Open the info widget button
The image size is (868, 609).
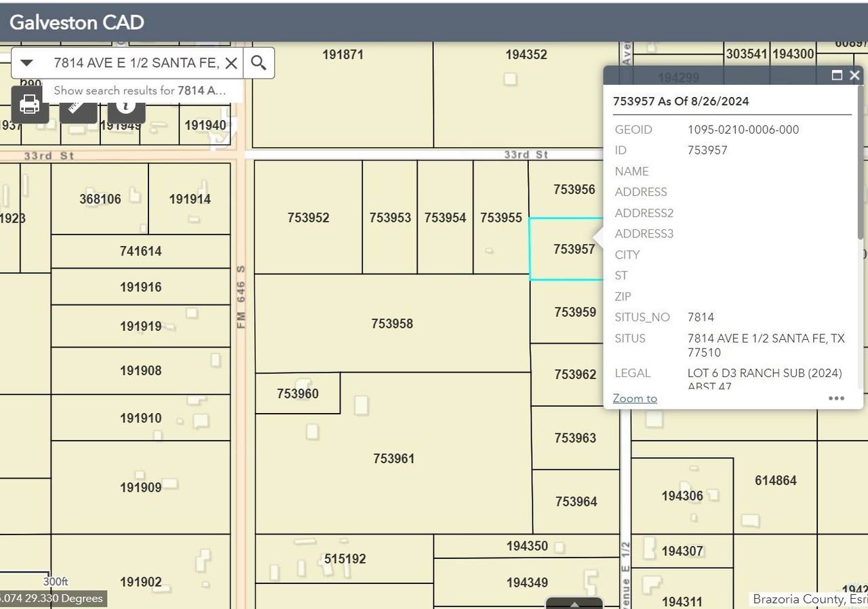point(126,106)
